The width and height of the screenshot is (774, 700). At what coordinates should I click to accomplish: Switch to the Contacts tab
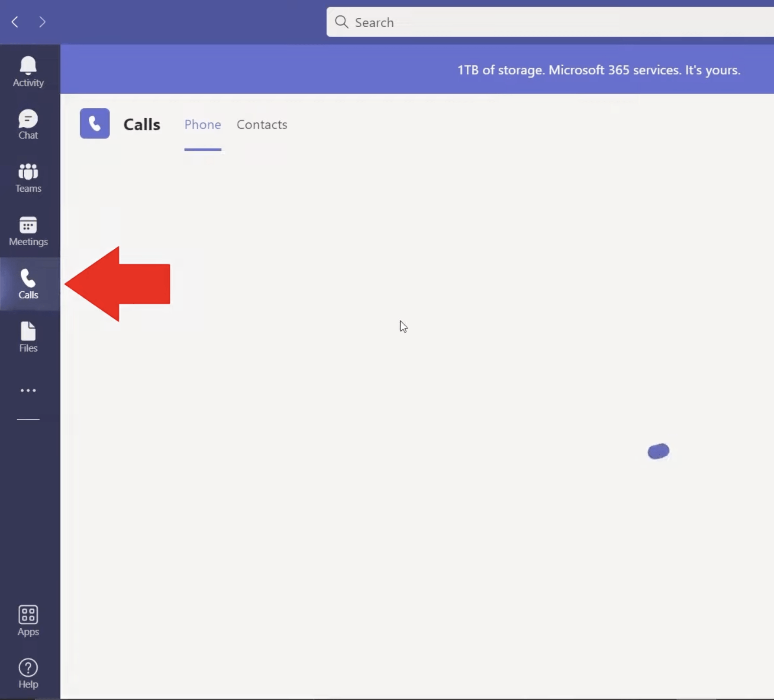pyautogui.click(x=262, y=125)
